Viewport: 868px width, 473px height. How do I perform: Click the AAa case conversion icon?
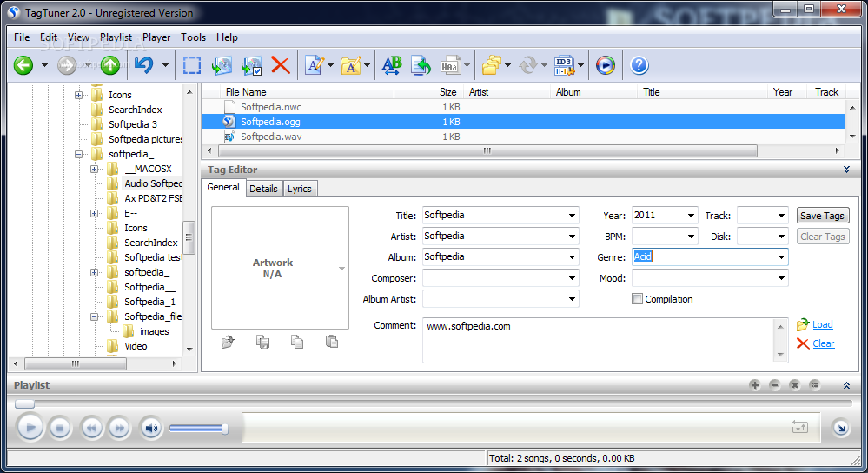(x=450, y=65)
